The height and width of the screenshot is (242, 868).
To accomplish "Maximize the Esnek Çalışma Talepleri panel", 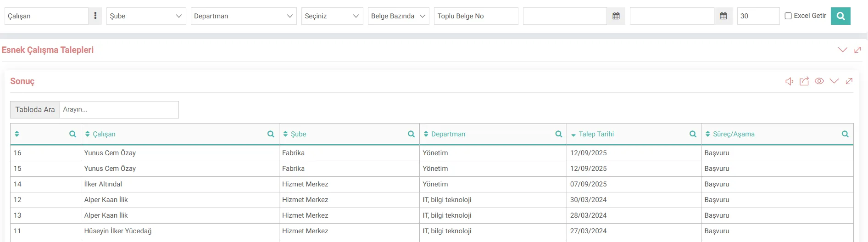I will pos(857,50).
